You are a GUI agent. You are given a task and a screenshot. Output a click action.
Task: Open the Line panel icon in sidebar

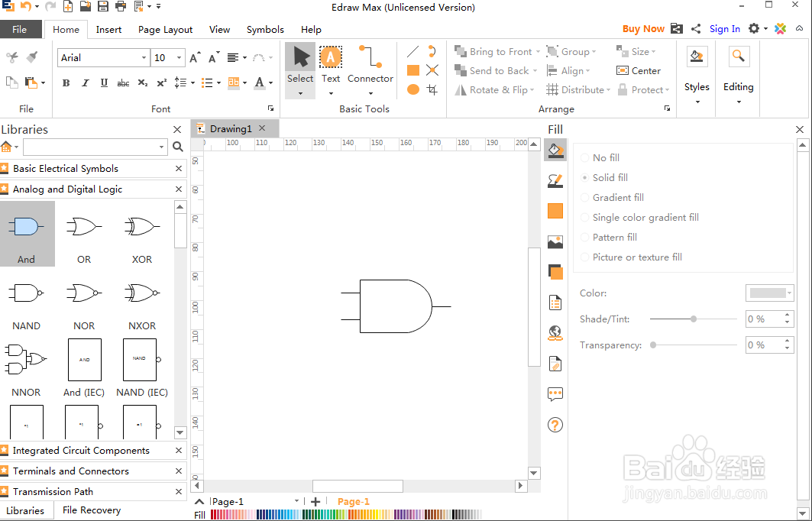[555, 181]
